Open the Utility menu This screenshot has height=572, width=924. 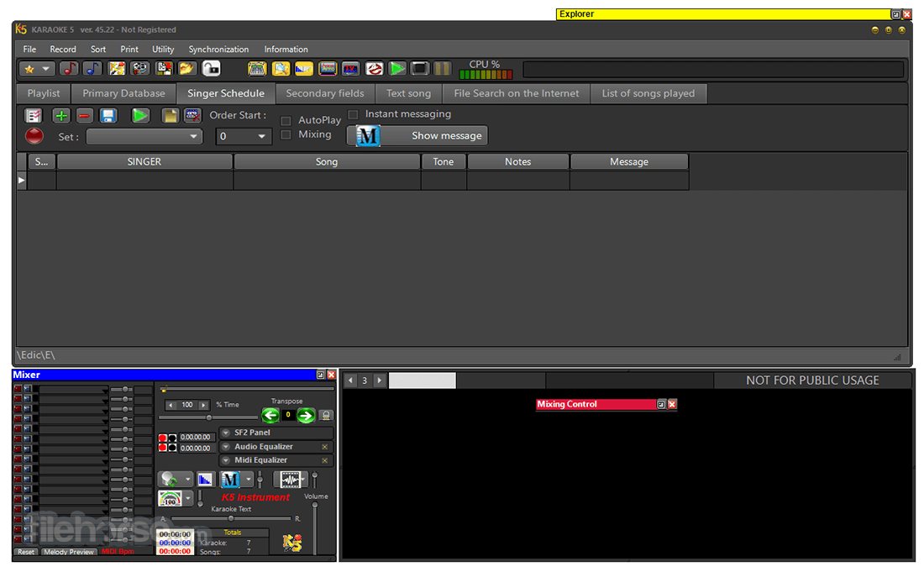pos(163,50)
